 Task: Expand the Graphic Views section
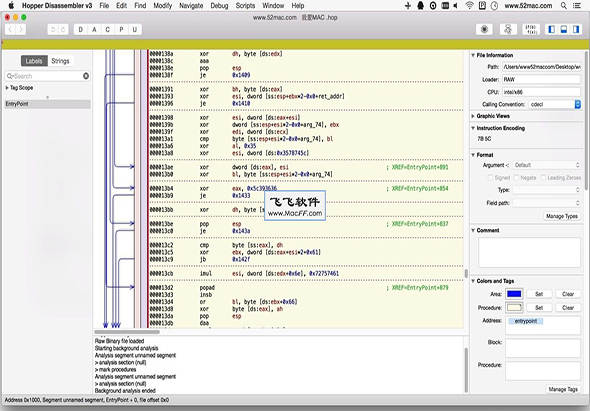473,116
